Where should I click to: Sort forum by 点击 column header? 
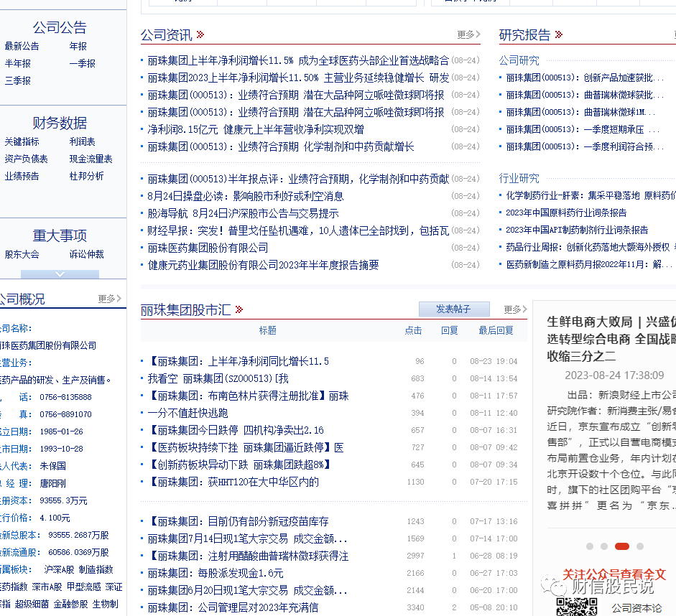(414, 330)
